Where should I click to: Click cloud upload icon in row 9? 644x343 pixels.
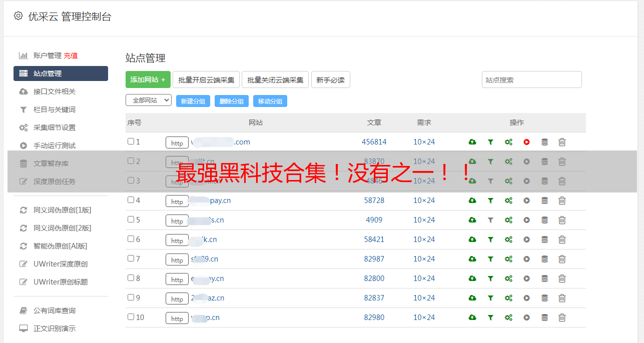(x=472, y=298)
